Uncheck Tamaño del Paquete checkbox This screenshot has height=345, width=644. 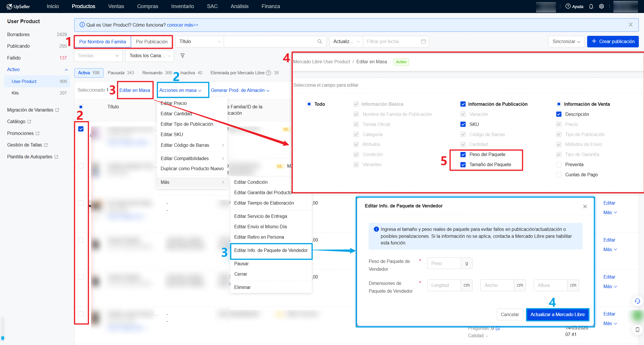pos(463,165)
